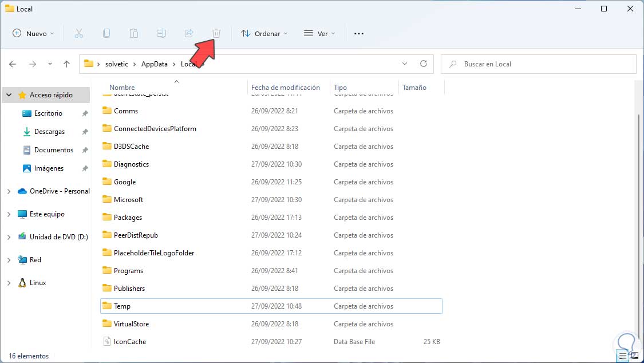Image resolution: width=644 pixels, height=363 pixels.
Task: Click the Rename icon in toolbar
Action: coord(161,34)
